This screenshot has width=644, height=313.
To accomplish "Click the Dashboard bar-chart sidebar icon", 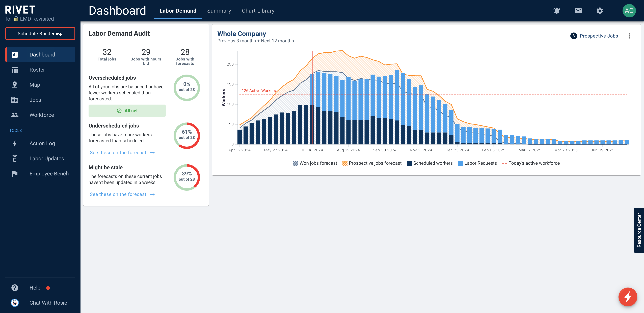I will pos(15,54).
